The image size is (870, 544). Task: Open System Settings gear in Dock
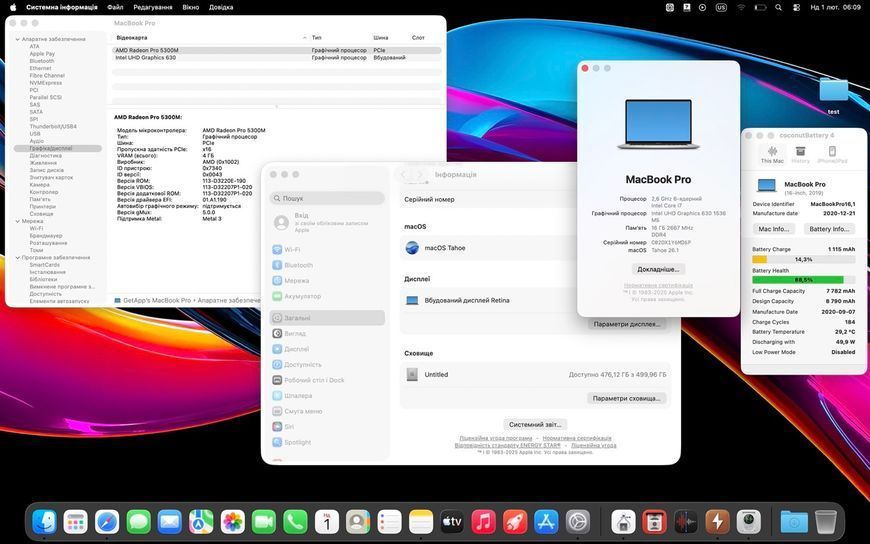tap(578, 522)
